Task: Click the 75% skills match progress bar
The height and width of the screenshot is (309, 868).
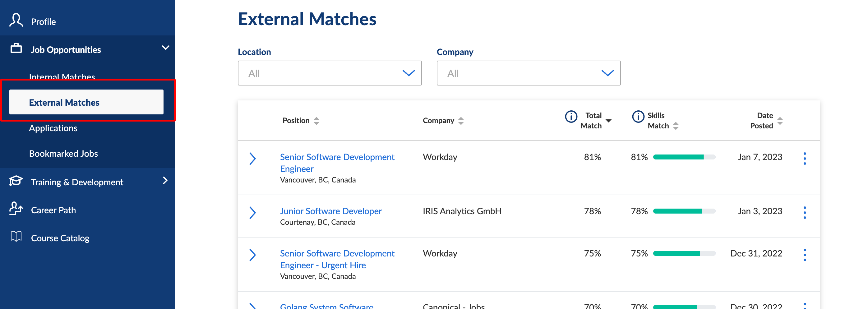Action: (x=684, y=253)
